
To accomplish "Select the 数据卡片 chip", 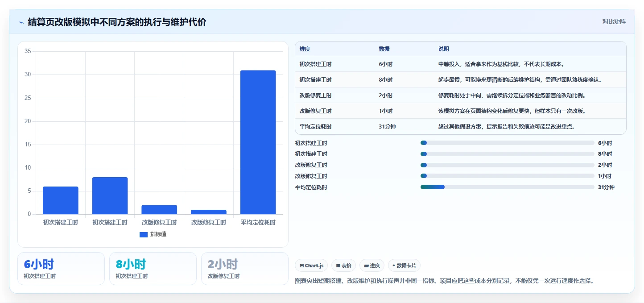I will (x=404, y=266).
